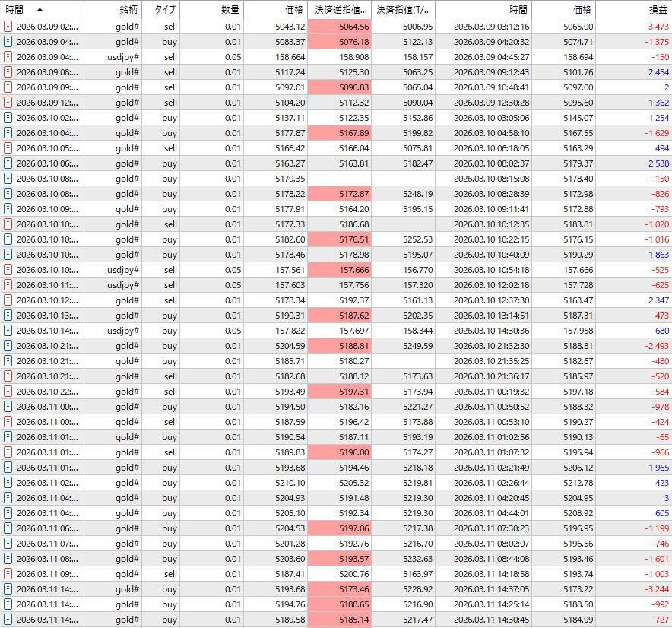Click the highlighted stop loss cell 5064.56

[341, 27]
